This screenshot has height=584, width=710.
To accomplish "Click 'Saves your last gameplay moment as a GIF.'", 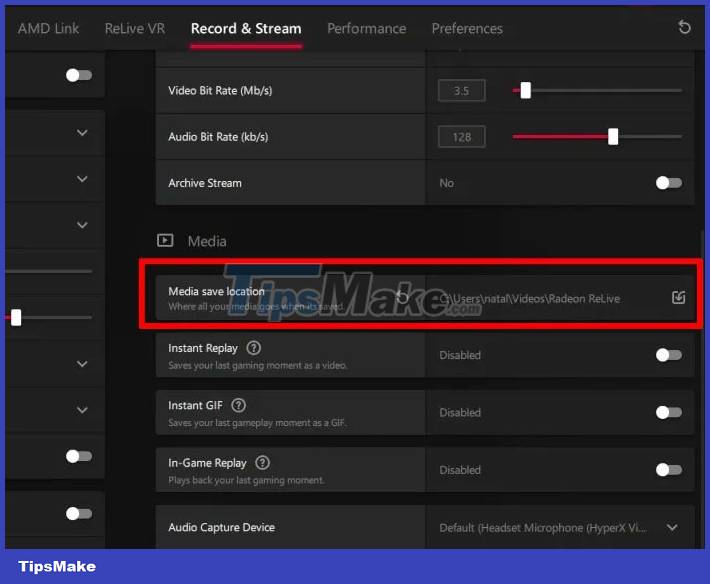I will click(x=257, y=423).
